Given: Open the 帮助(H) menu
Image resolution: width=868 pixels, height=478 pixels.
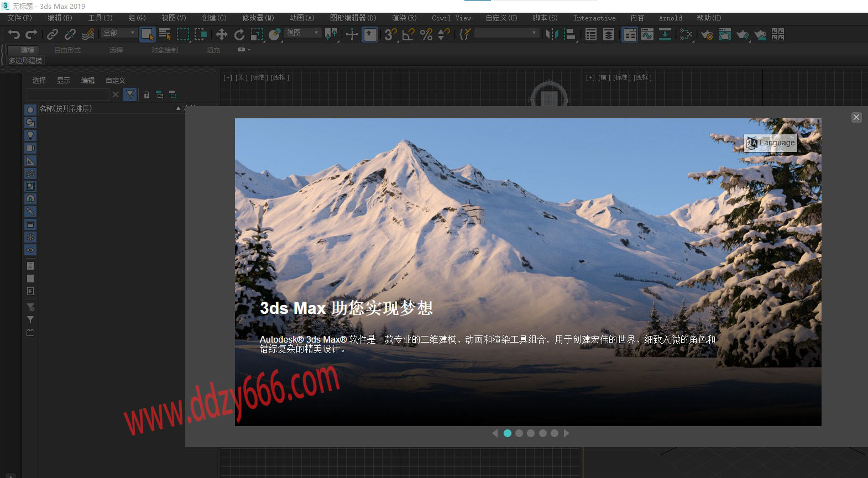Looking at the screenshot, I should [x=709, y=18].
